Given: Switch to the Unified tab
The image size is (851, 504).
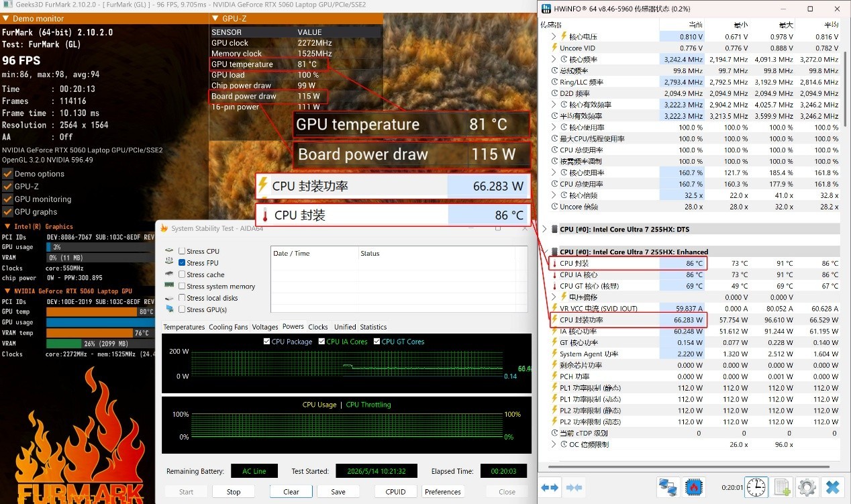Looking at the screenshot, I should [x=345, y=327].
